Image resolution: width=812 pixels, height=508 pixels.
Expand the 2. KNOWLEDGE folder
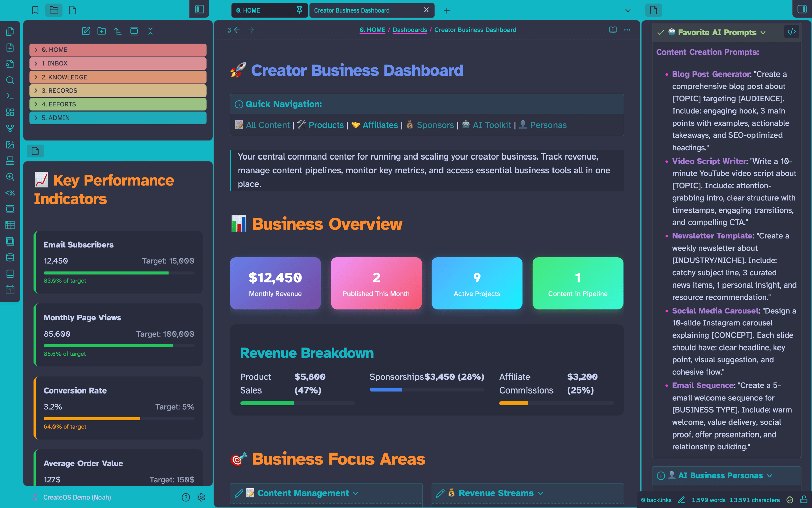point(118,77)
